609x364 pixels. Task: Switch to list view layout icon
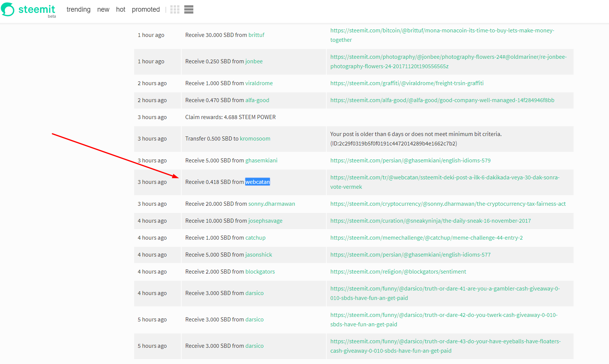pos(189,10)
